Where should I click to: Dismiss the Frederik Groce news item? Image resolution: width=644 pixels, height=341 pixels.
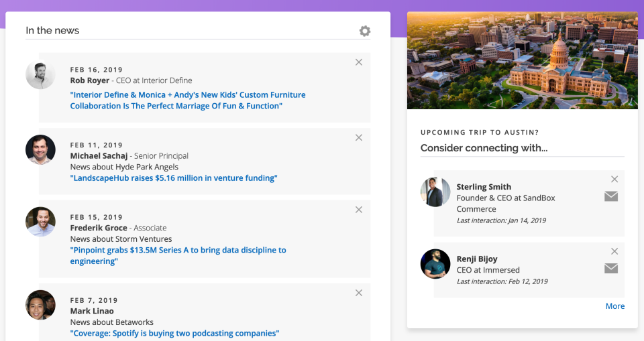coord(359,210)
